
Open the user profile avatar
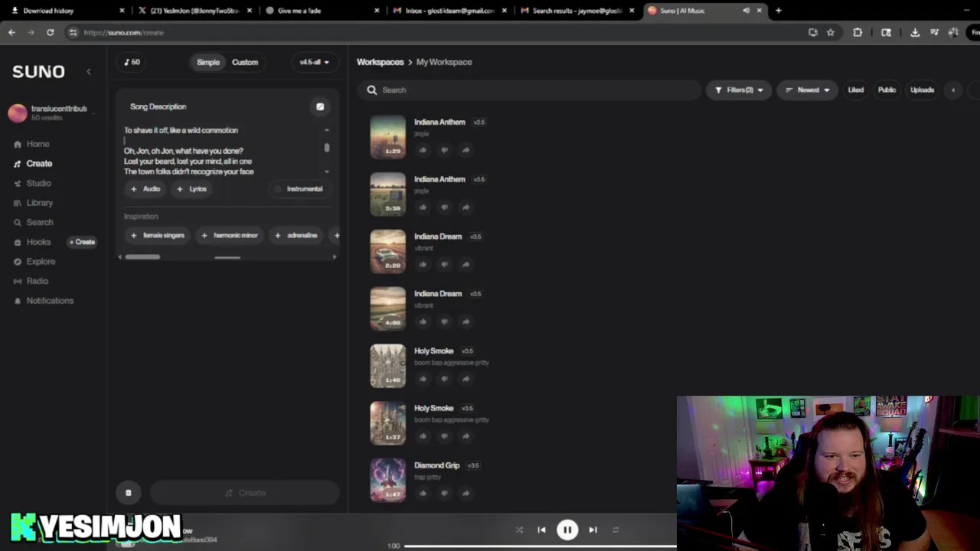click(x=18, y=112)
